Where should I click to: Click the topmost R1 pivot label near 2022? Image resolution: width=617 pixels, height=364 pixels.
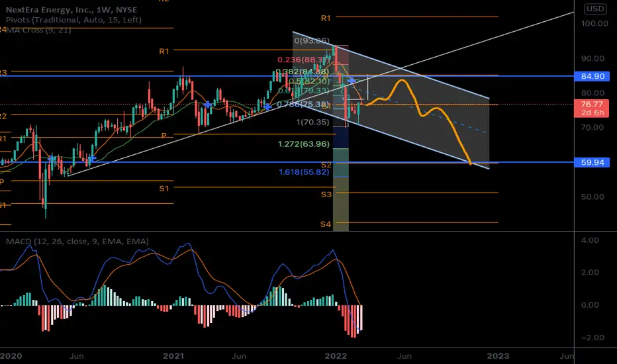[x=326, y=18]
